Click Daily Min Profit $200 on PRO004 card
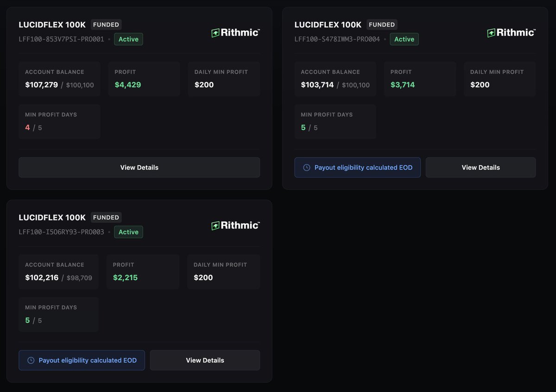556x392 pixels. click(x=480, y=85)
